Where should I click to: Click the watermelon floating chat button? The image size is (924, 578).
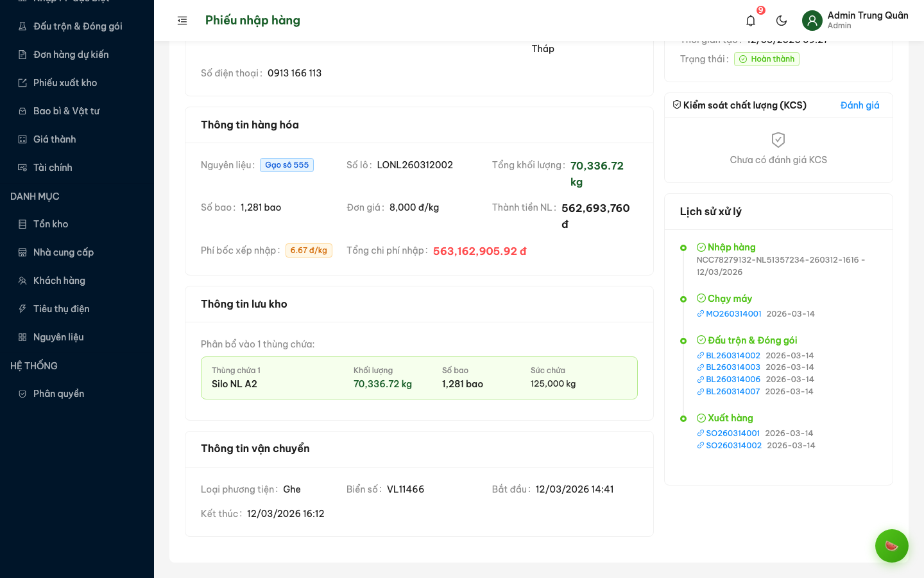tap(891, 546)
